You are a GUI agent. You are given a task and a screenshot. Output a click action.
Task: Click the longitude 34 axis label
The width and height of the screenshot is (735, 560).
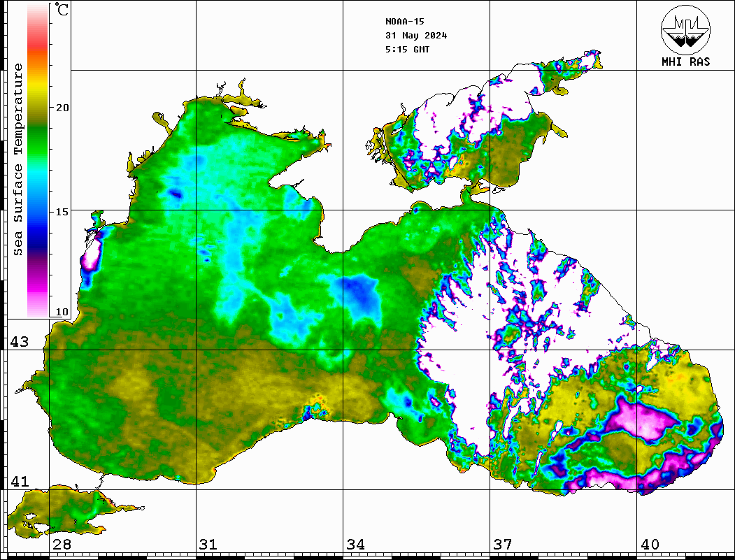coord(355,545)
